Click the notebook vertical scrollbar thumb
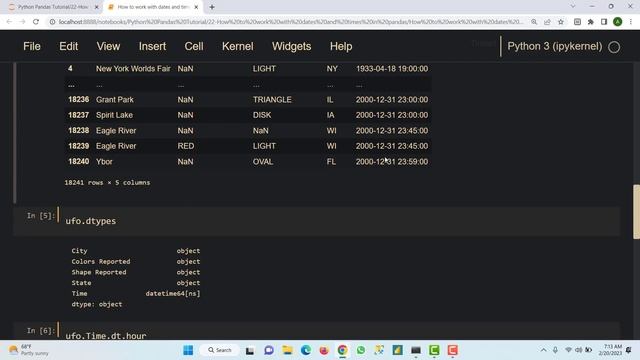 636,211
